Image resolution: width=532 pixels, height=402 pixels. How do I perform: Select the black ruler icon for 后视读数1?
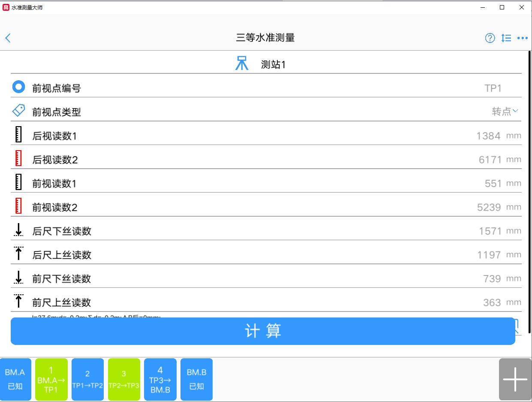pos(18,135)
